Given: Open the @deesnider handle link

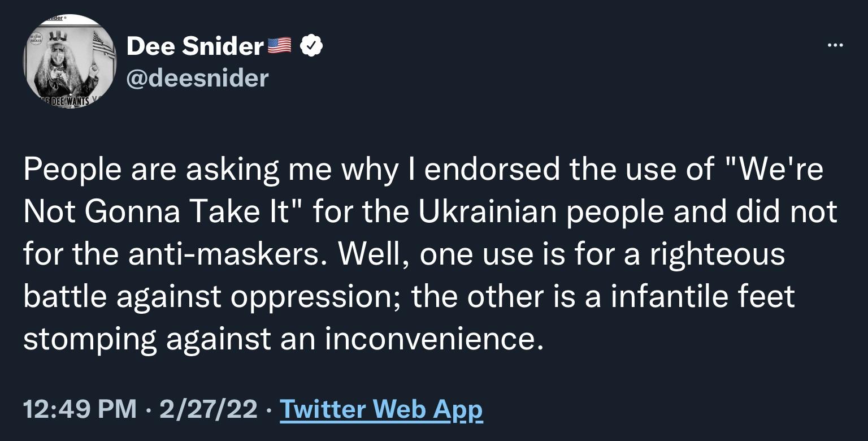Looking at the screenshot, I should point(197,77).
